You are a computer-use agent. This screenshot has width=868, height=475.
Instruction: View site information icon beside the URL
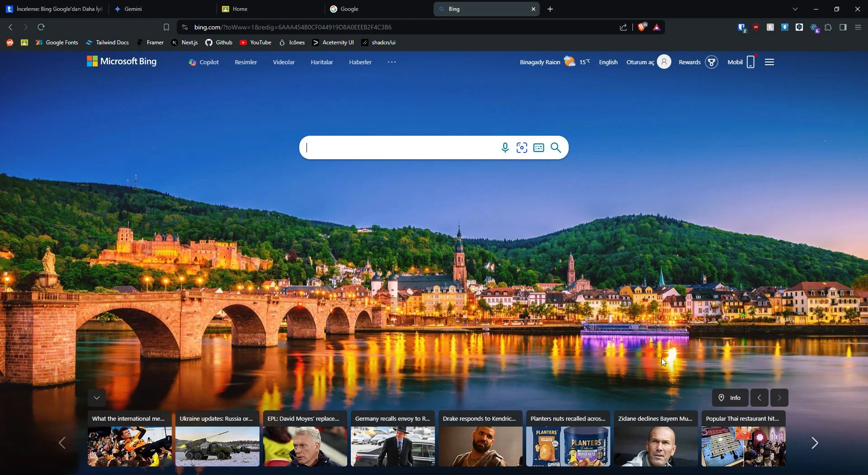[184, 28]
